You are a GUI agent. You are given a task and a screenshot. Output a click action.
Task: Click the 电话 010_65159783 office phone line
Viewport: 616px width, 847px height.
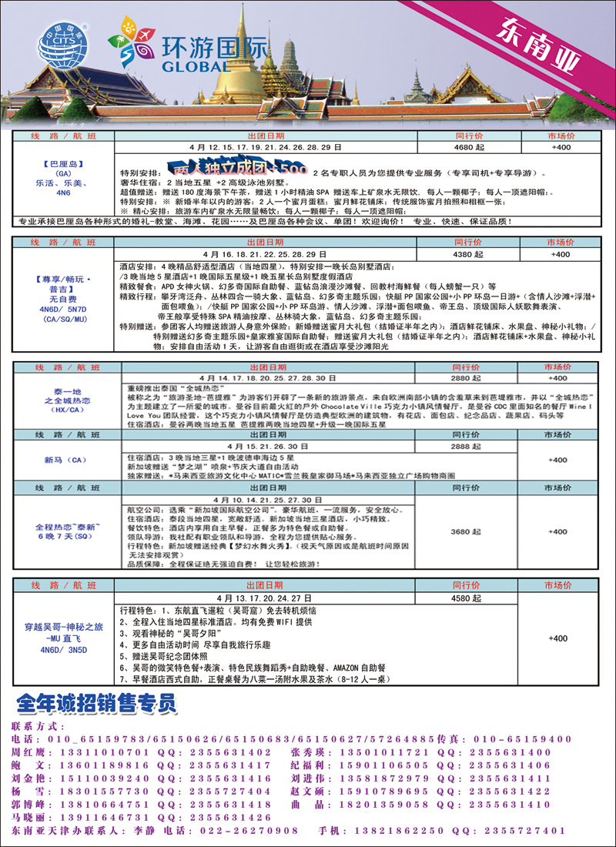(223, 739)
